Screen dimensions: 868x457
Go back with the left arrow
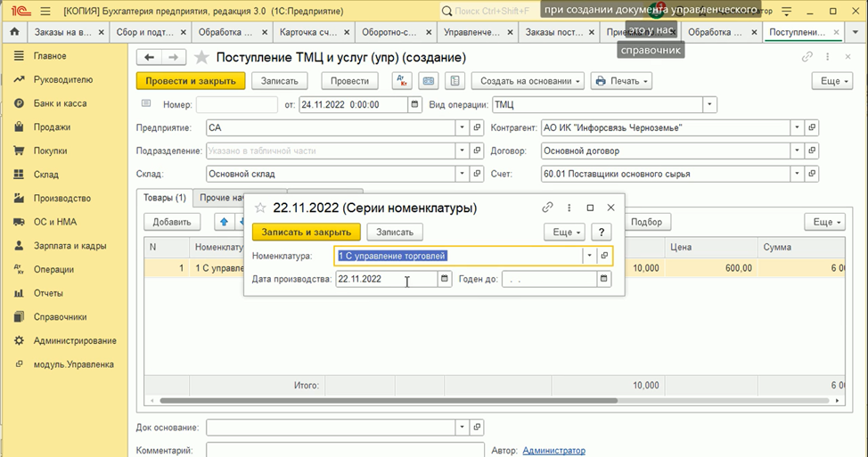149,57
